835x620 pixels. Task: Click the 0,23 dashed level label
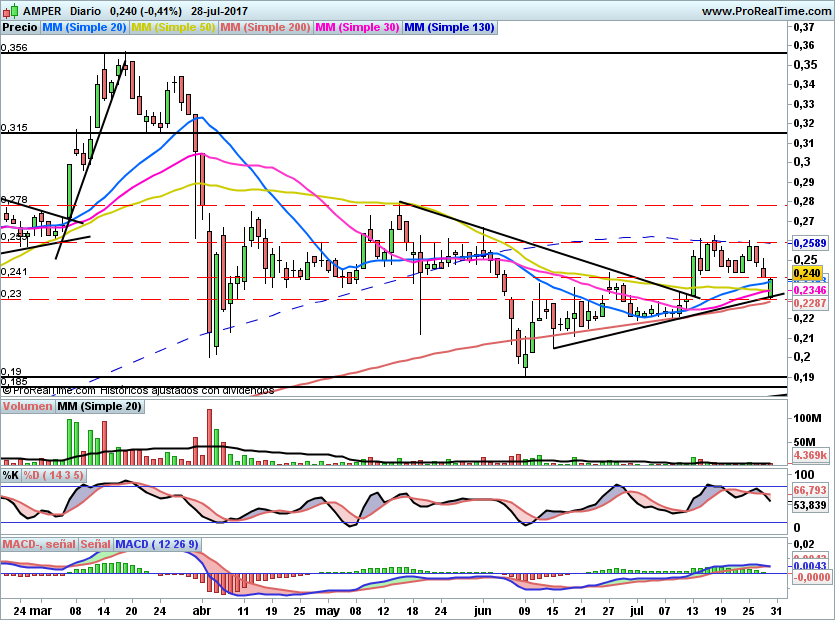click(x=11, y=294)
